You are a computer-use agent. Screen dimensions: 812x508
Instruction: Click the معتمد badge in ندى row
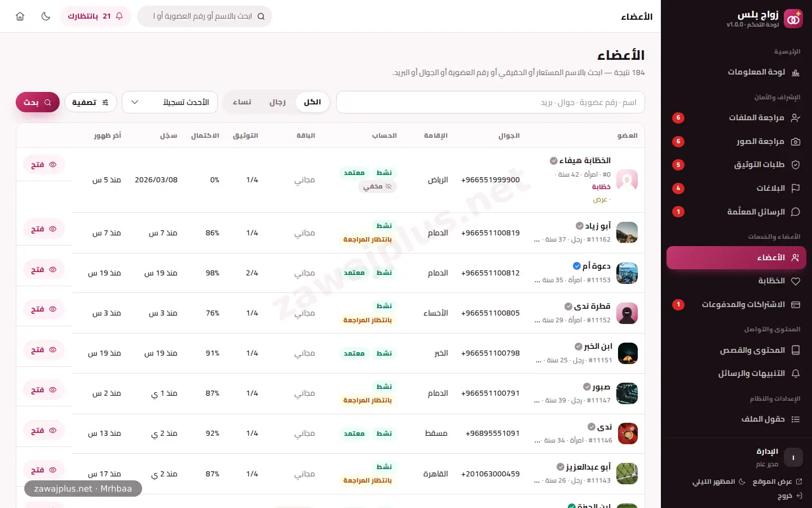pos(354,433)
